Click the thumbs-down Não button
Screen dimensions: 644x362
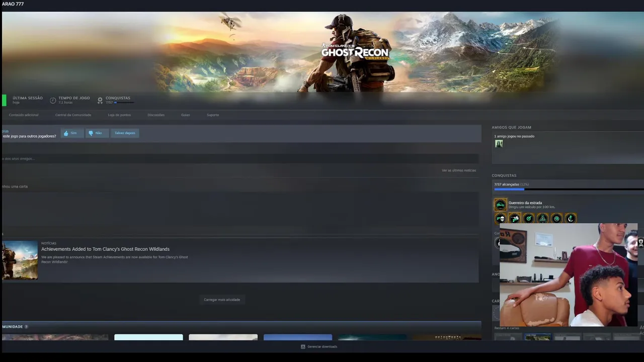pos(96,133)
